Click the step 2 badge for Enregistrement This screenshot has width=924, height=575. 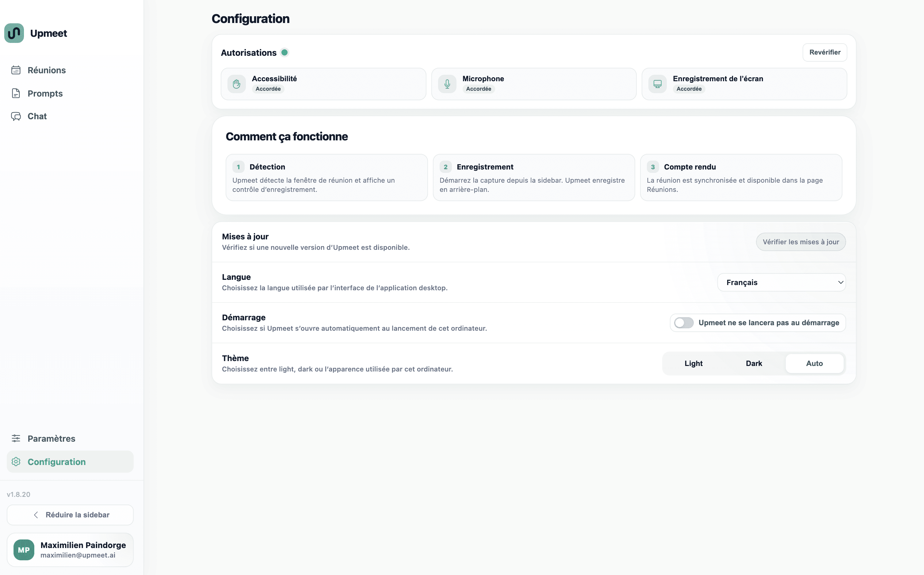[446, 167]
